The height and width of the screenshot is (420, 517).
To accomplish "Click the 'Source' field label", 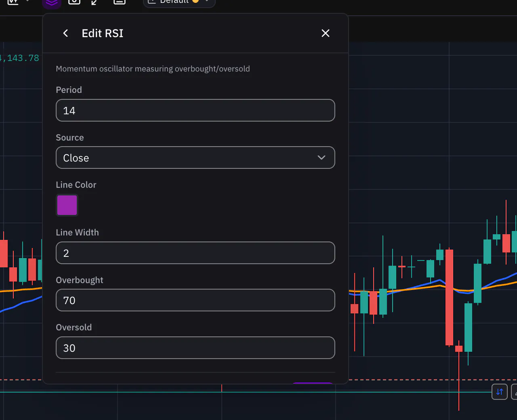I will tap(70, 137).
